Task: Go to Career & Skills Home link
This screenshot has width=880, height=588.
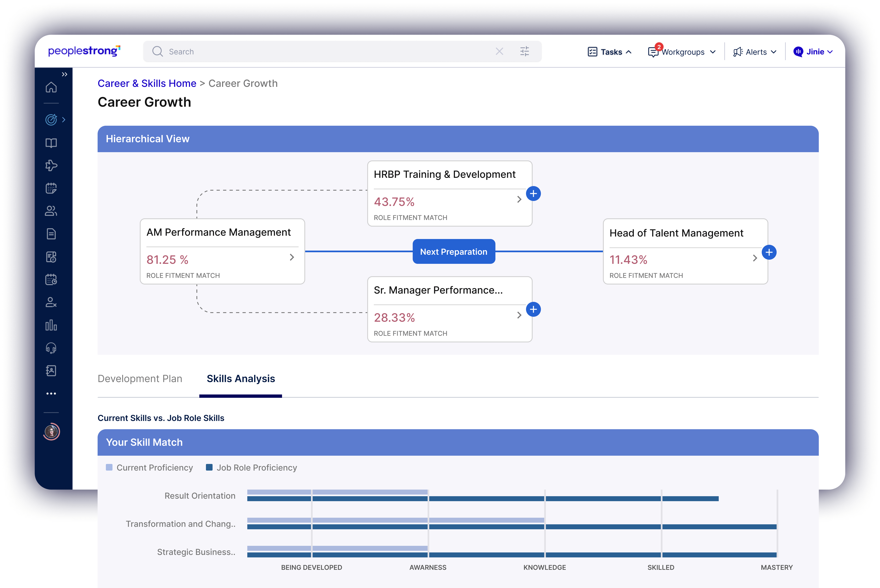Action: pos(147,83)
